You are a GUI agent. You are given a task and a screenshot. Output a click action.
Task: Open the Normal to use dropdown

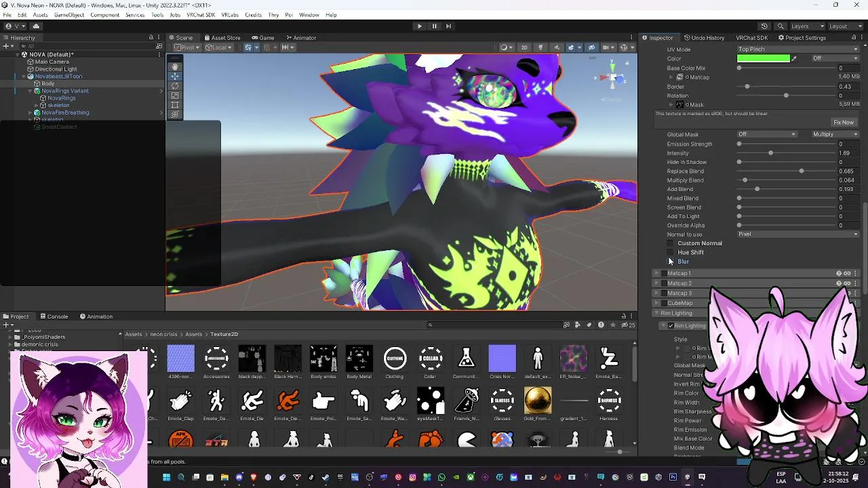798,235
